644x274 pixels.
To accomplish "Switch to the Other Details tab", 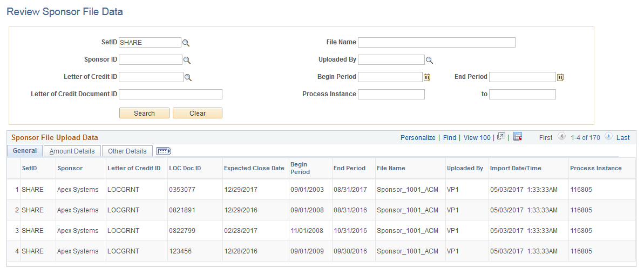I will point(127,151).
